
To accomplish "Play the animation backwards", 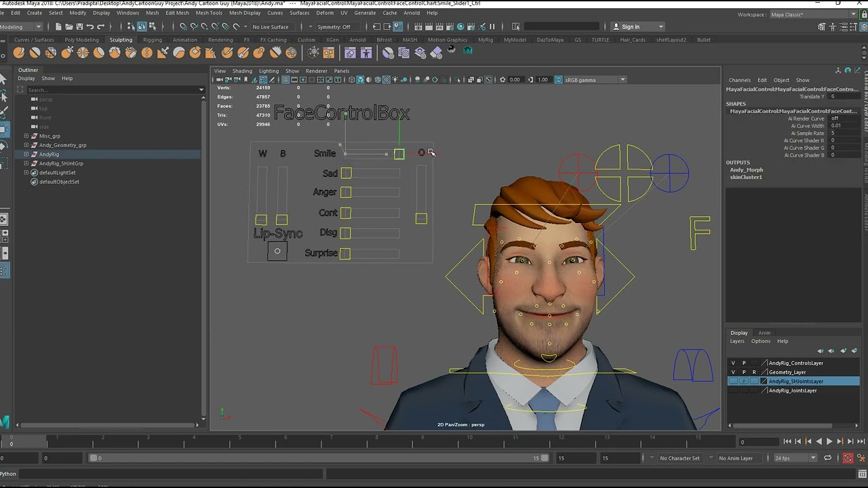I will pyautogui.click(x=819, y=441).
